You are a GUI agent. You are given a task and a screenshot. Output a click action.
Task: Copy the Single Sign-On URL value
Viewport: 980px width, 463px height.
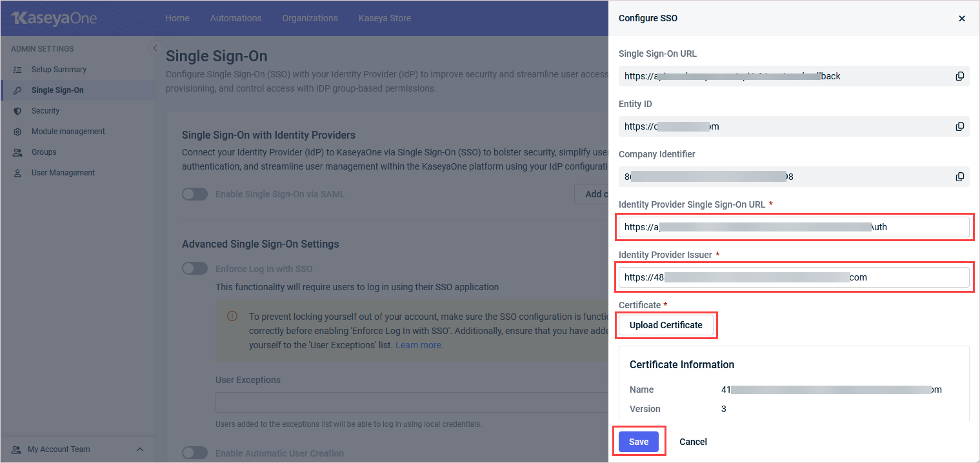point(959,76)
